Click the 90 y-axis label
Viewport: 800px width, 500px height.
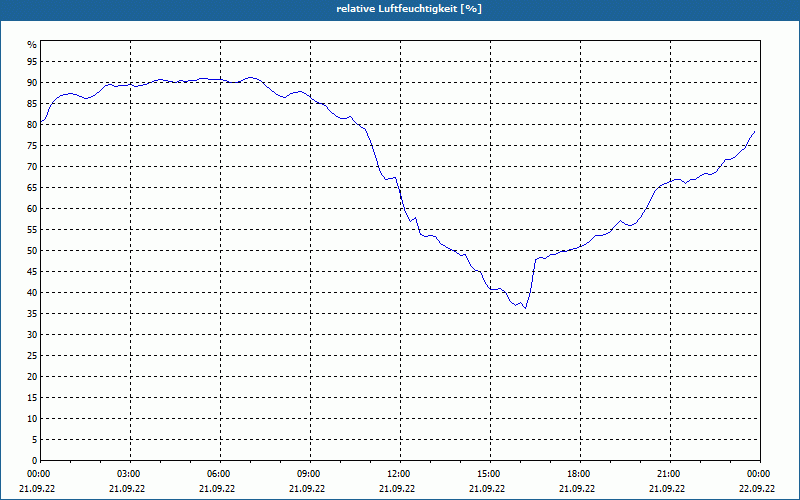[x=32, y=83]
